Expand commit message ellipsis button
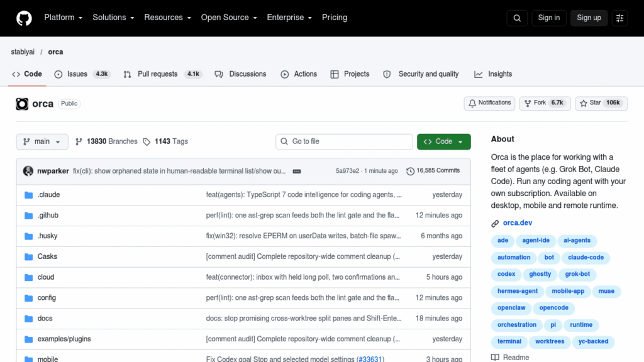This screenshot has width=644, height=362. click(x=297, y=171)
